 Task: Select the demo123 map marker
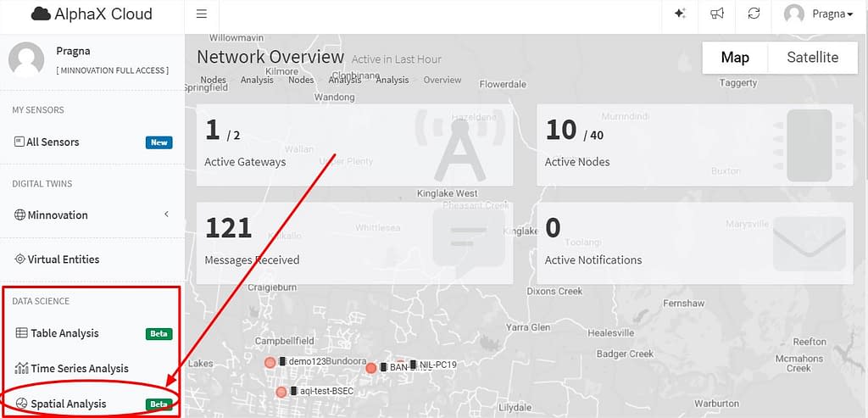point(270,363)
